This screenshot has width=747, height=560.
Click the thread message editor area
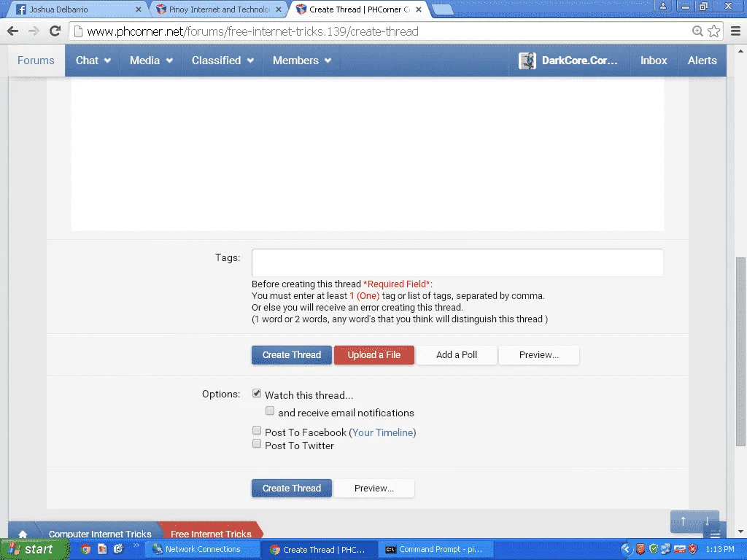click(368, 155)
